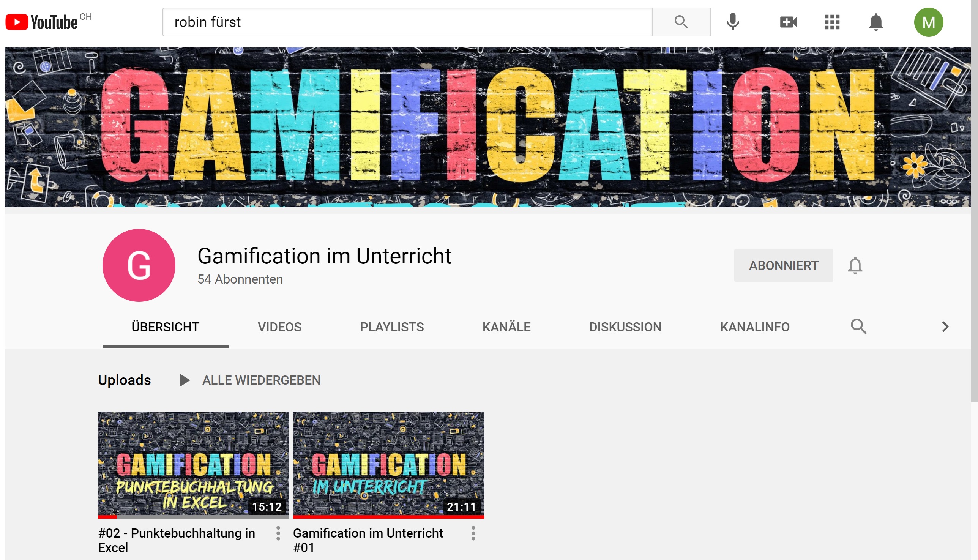Open Punktebuchhaltung in Excel video thumbnail

pos(193,464)
